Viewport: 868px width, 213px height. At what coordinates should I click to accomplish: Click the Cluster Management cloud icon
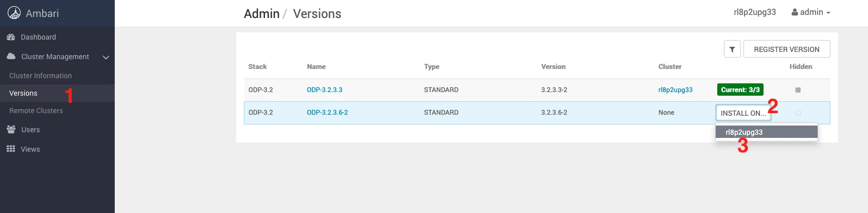pyautogui.click(x=11, y=56)
